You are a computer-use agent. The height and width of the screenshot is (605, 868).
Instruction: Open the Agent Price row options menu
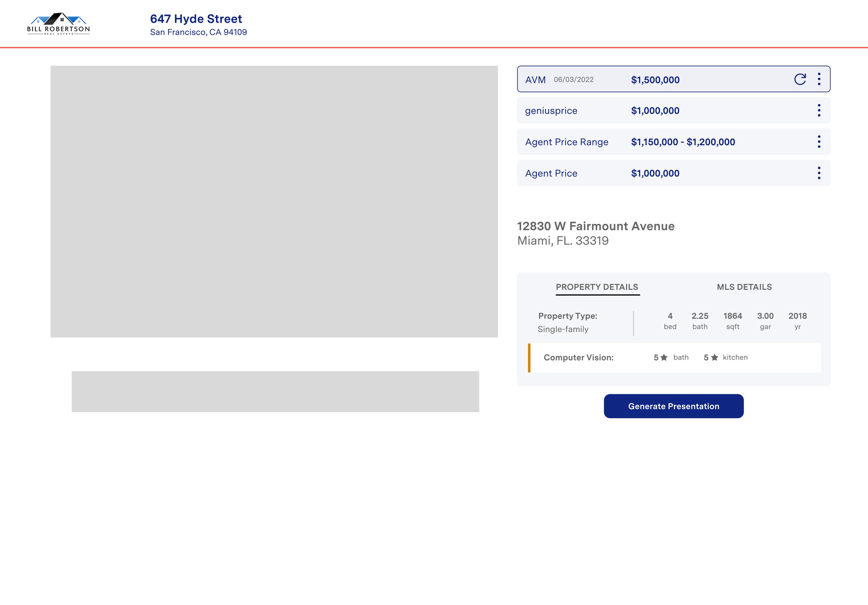[x=819, y=173]
